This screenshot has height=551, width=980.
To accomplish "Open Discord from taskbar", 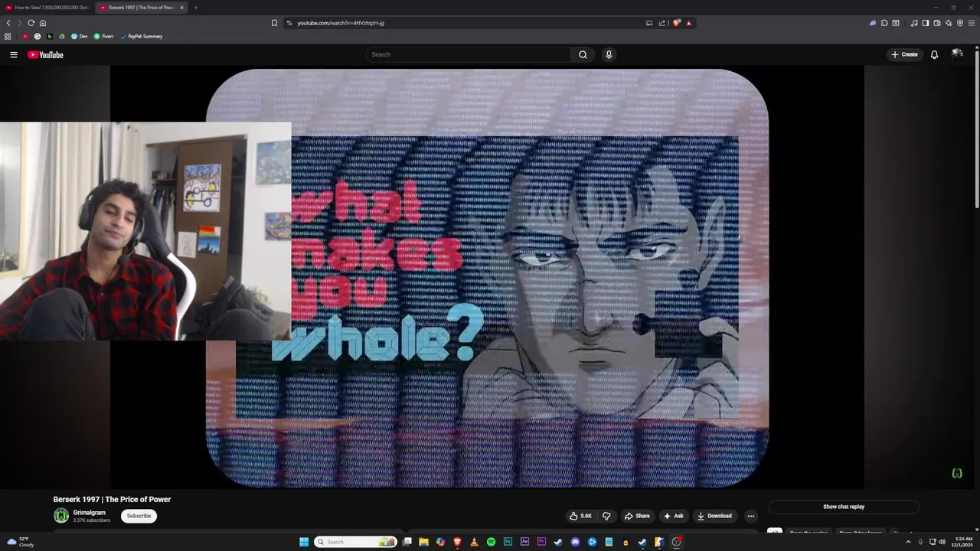I will point(575,542).
